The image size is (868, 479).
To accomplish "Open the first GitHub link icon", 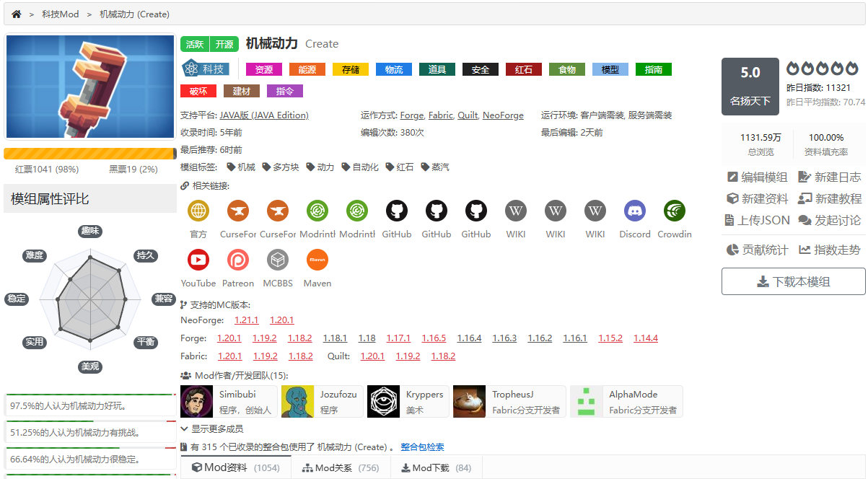I will click(397, 211).
